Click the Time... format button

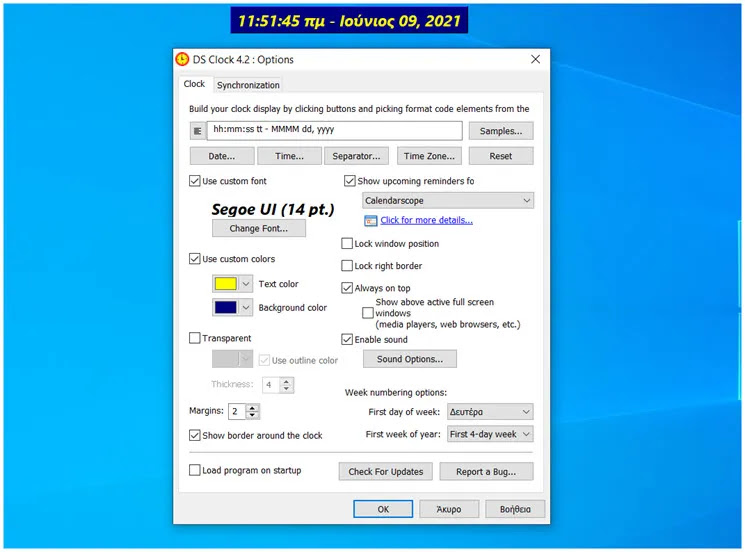[289, 156]
